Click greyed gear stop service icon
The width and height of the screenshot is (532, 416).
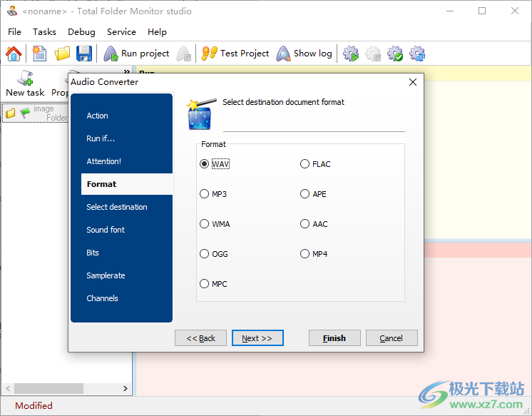[373, 54]
